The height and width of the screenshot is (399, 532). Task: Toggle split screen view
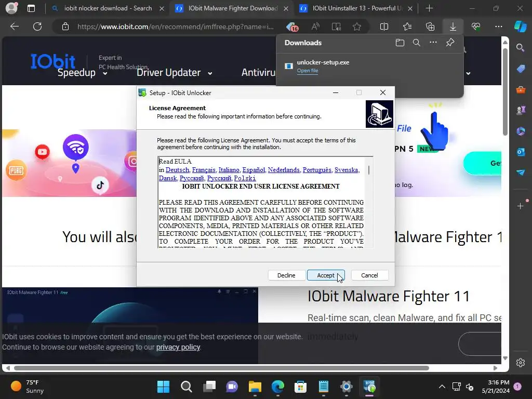coord(384,26)
